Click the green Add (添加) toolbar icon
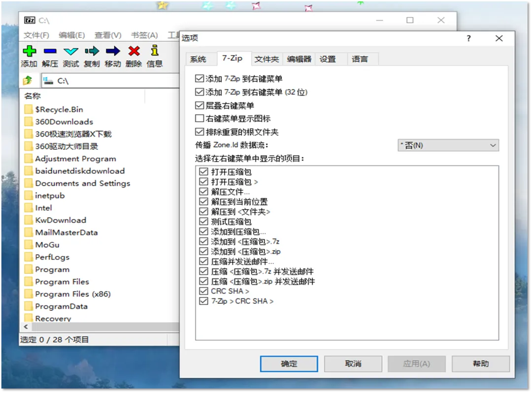The image size is (532, 393). pos(29,51)
